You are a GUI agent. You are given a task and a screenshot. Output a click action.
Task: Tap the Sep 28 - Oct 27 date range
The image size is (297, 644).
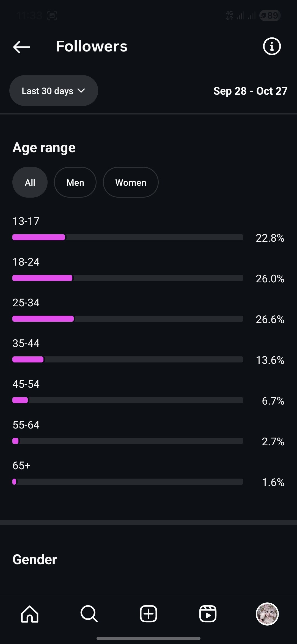pyautogui.click(x=250, y=91)
